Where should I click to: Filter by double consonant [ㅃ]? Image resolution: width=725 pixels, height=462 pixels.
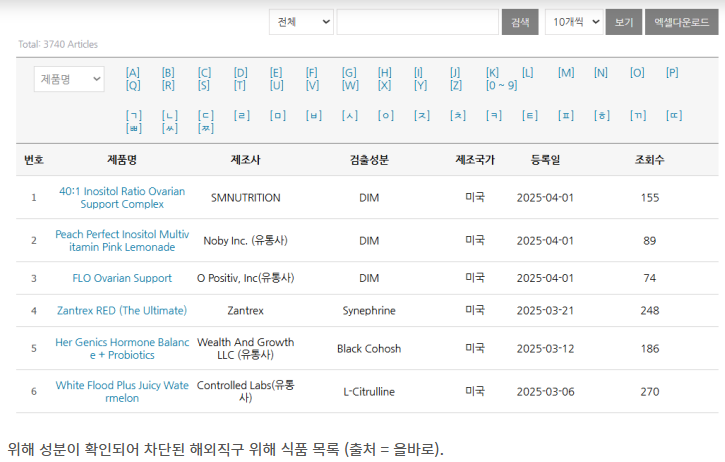tap(134, 128)
